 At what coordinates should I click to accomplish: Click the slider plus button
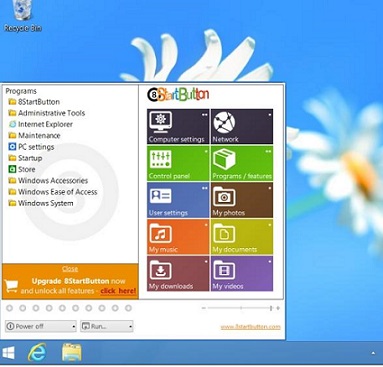click(x=278, y=308)
